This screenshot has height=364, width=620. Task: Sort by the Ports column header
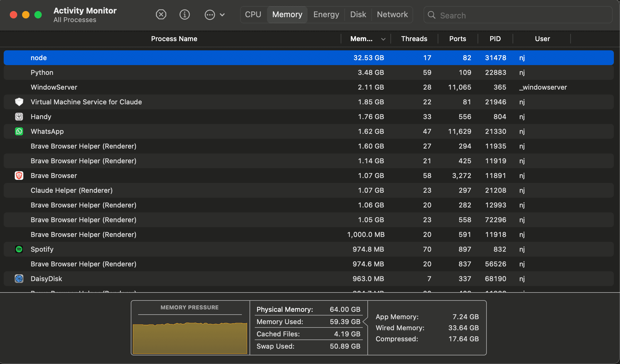click(x=458, y=39)
